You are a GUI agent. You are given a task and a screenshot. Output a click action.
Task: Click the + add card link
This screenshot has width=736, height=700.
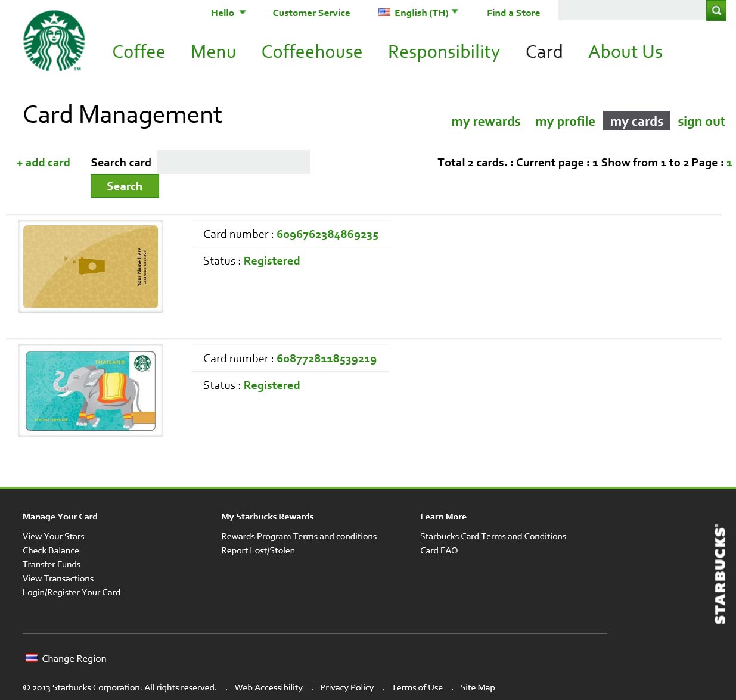[x=44, y=163]
